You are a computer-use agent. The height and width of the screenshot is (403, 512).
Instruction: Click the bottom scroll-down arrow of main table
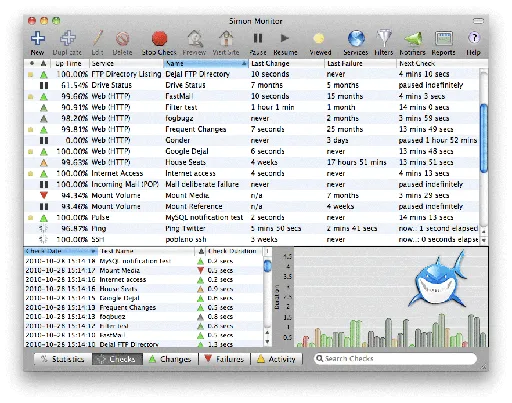[x=483, y=240]
